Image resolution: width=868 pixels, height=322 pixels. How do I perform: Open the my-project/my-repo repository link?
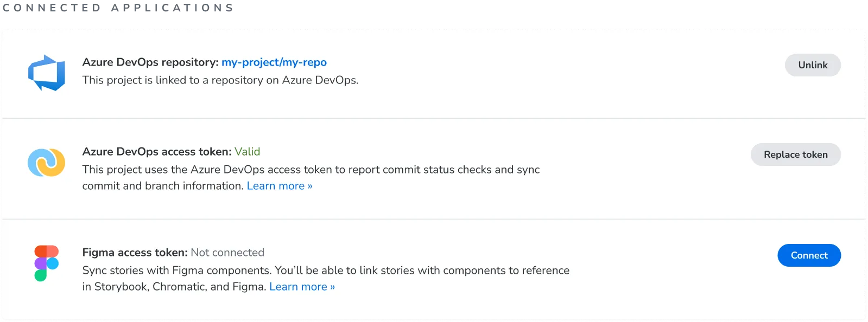click(274, 62)
